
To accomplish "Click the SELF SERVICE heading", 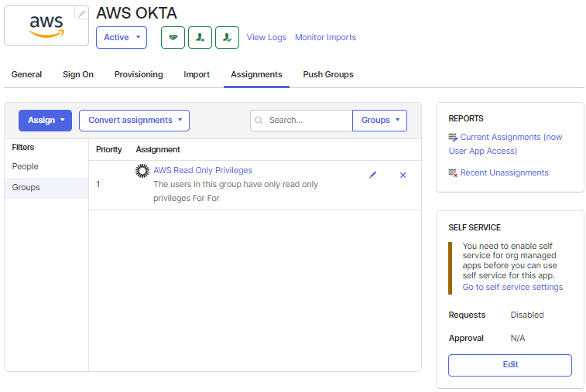I will click(475, 227).
